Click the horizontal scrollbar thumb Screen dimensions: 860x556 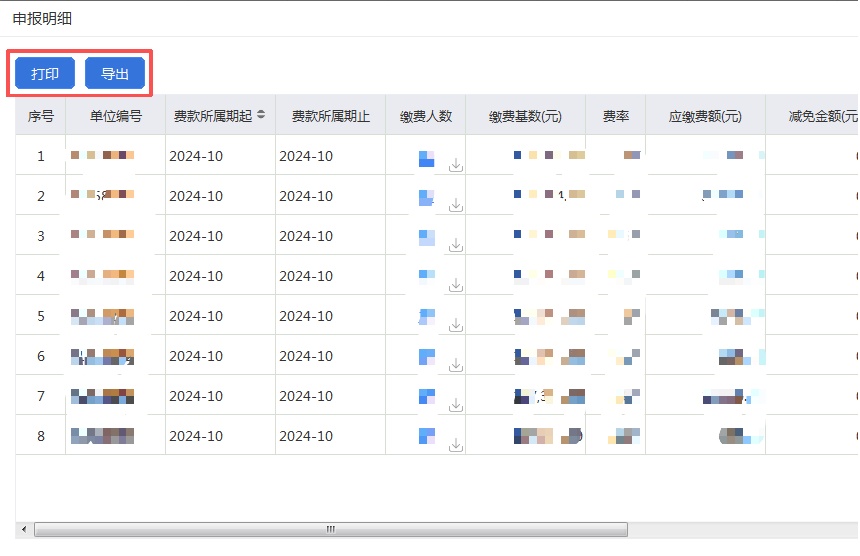(330, 529)
